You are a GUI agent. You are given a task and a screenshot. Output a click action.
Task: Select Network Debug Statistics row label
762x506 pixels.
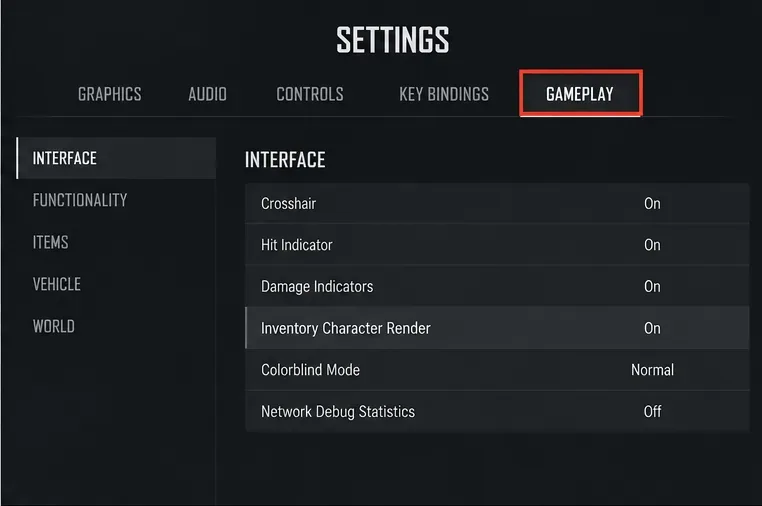pyautogui.click(x=338, y=412)
